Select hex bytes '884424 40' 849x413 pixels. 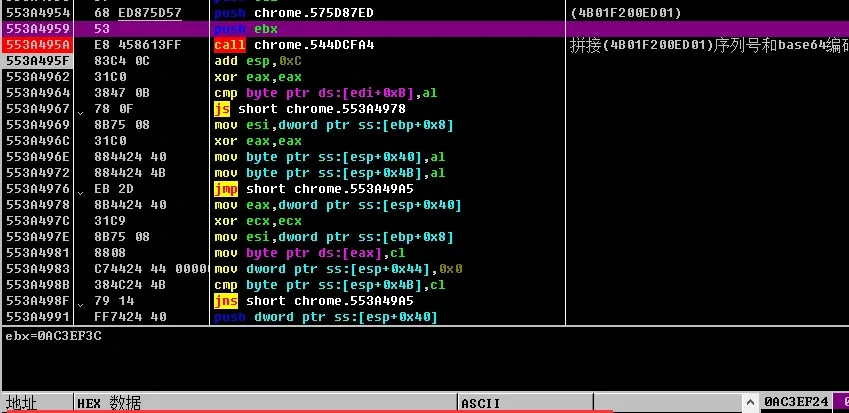pos(130,157)
